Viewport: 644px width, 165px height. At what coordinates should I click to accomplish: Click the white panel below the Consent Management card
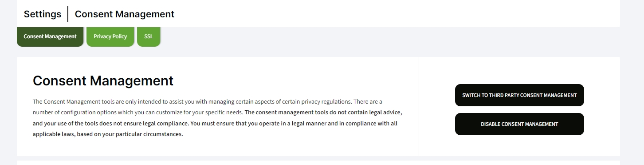pos(318,163)
